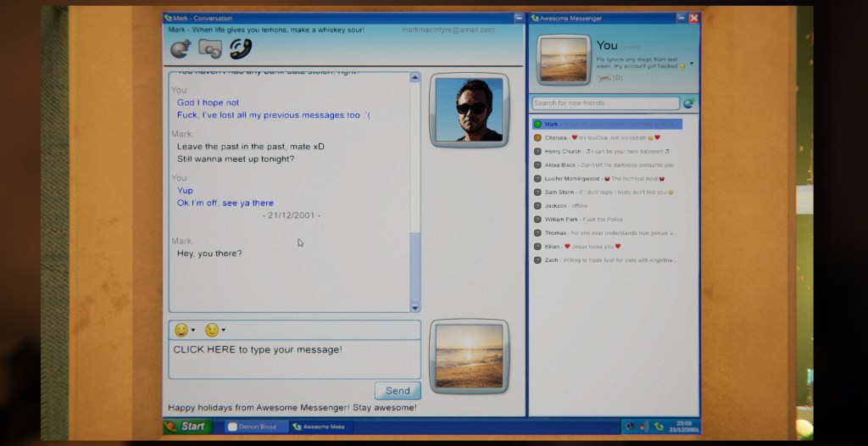The height and width of the screenshot is (446, 868).
Task: Click the Search for new friends field
Action: tap(605, 103)
